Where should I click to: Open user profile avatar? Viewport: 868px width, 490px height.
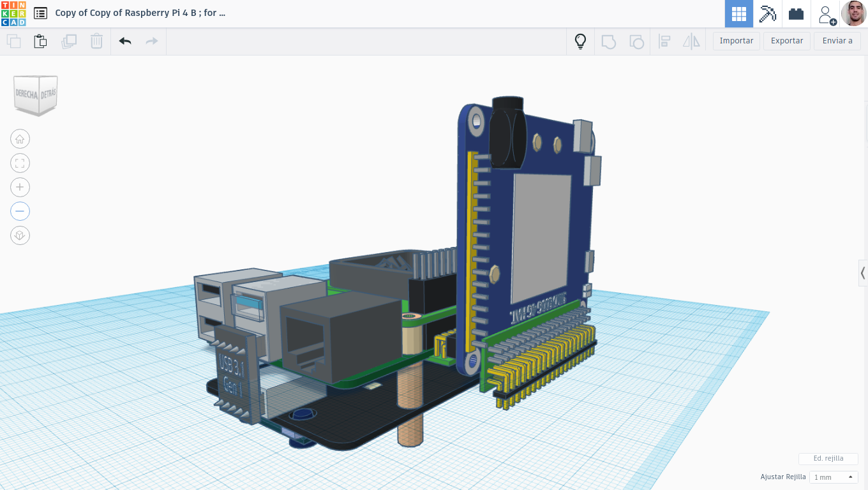pos(853,13)
